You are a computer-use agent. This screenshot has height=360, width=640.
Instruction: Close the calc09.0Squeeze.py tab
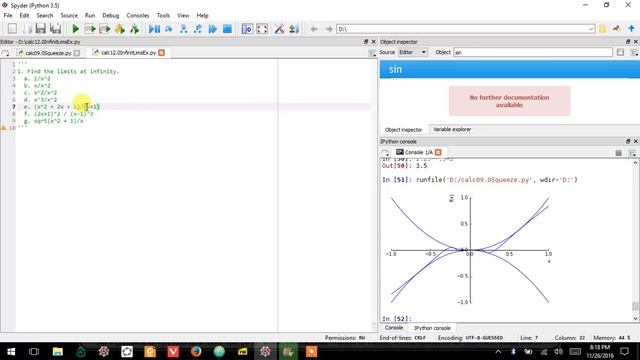click(77, 53)
